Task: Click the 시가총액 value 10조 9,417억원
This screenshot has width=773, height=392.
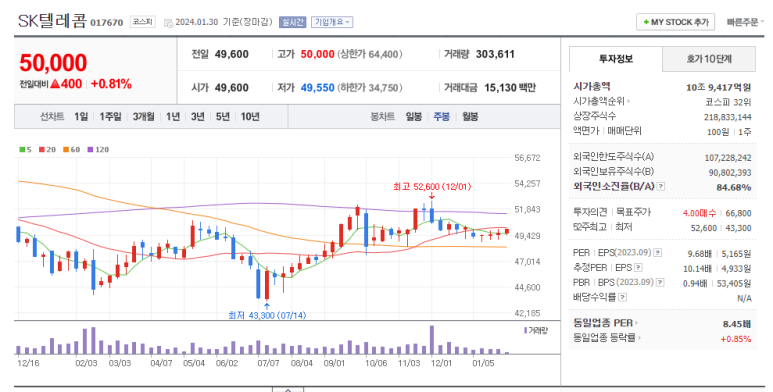Action: coord(718,88)
